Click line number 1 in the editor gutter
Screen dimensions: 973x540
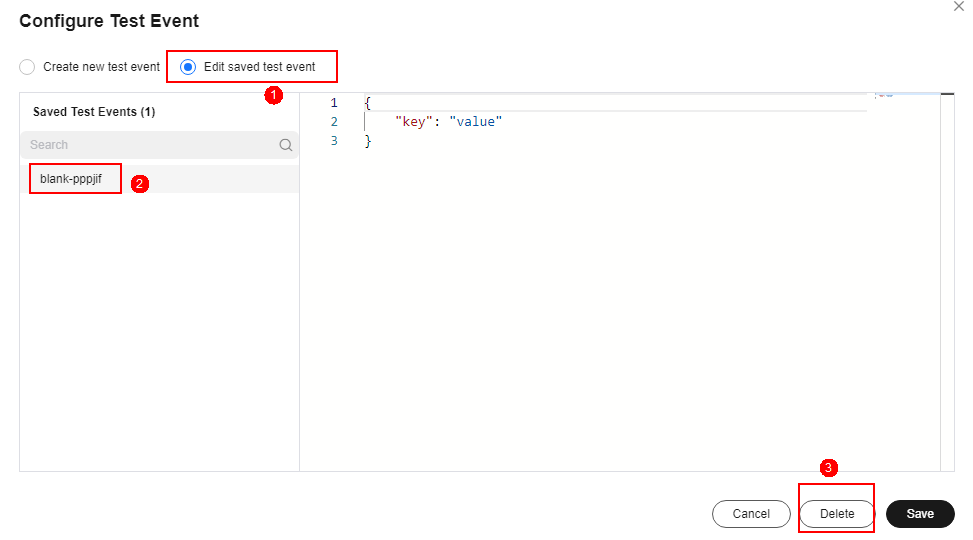coord(334,102)
